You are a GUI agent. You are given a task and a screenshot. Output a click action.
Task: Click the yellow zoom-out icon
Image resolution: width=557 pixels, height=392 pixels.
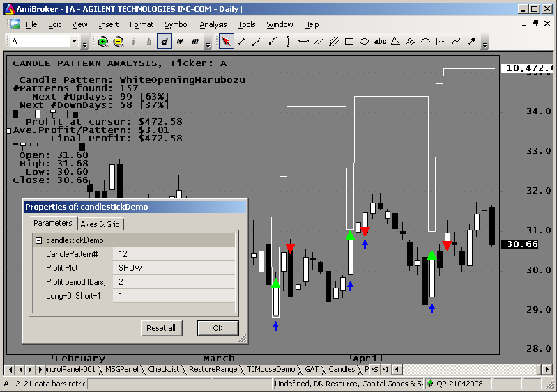119,41
